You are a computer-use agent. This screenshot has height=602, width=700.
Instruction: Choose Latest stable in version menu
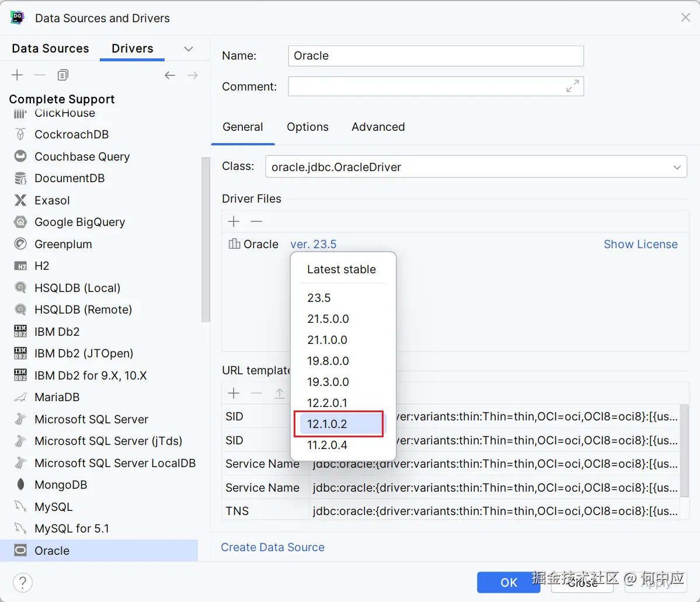click(342, 269)
